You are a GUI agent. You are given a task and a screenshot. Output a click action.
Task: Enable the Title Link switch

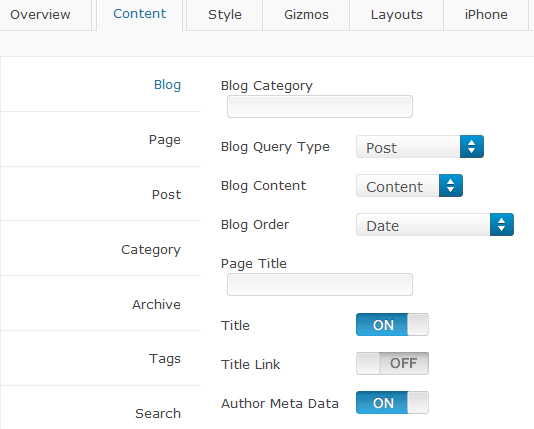click(x=392, y=364)
